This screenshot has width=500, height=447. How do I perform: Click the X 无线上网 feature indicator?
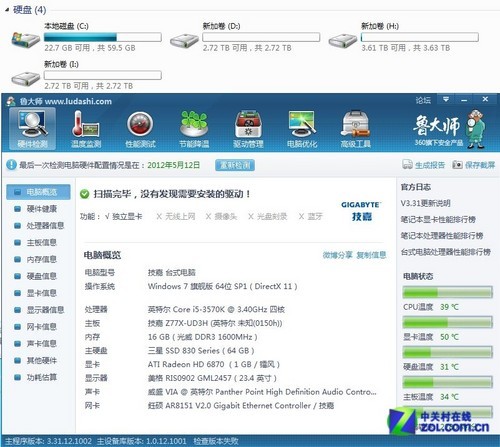pos(176,217)
